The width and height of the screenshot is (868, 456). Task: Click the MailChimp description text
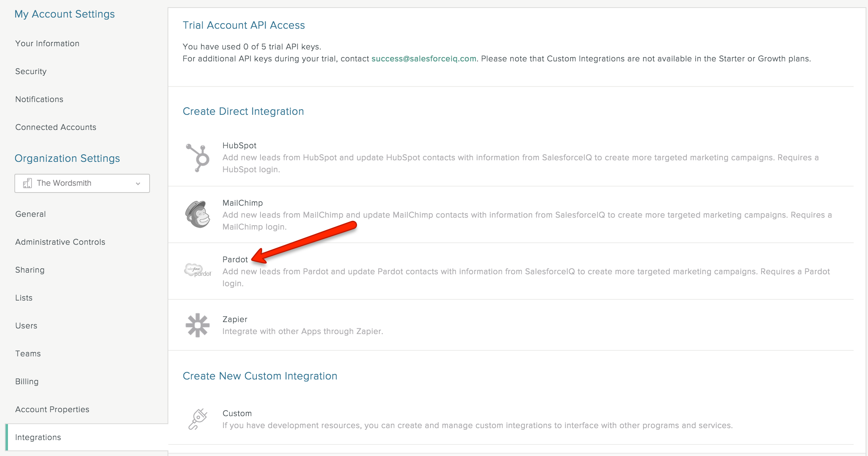(x=527, y=221)
